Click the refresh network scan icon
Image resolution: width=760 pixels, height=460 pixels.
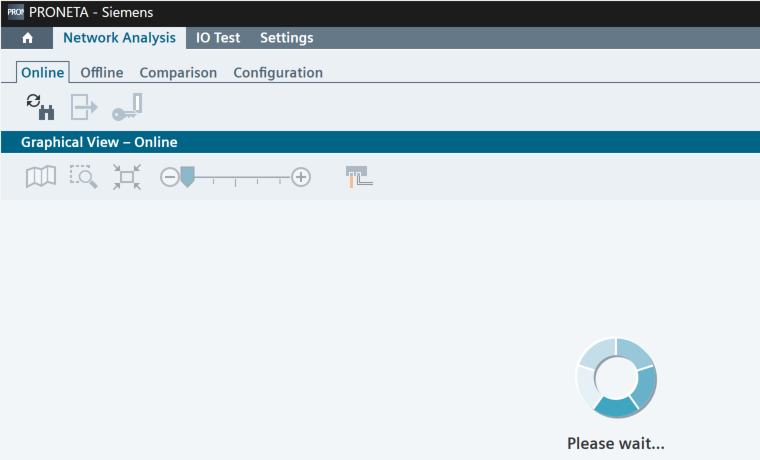click(x=40, y=106)
